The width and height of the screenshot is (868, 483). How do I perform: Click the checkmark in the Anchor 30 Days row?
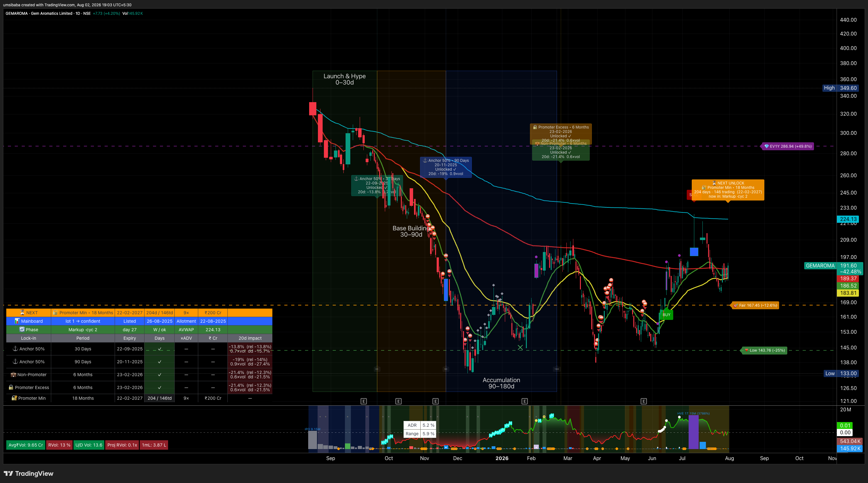pyautogui.click(x=159, y=349)
